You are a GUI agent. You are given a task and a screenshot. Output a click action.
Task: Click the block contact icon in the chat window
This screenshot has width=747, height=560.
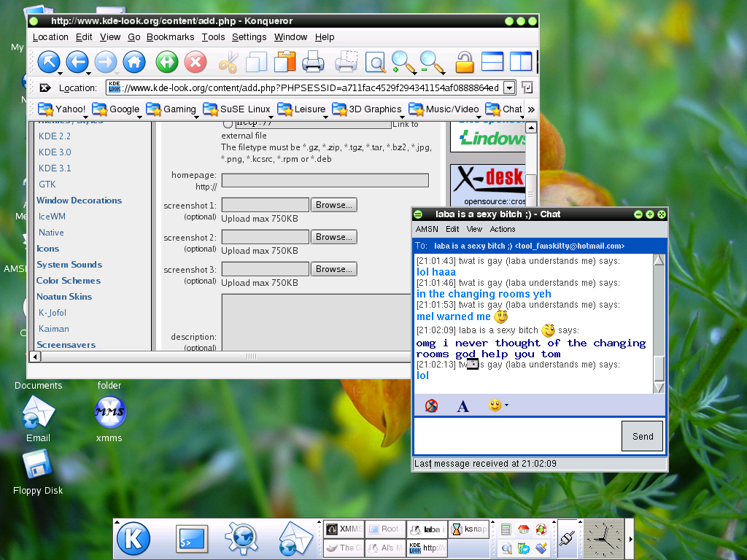pos(432,405)
